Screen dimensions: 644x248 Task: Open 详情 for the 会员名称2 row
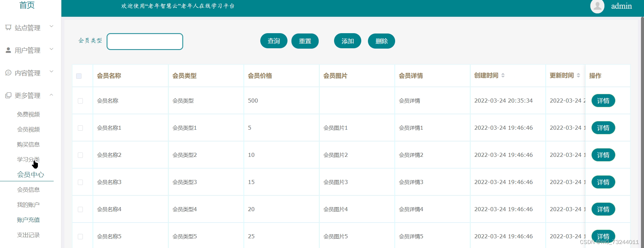click(x=603, y=155)
